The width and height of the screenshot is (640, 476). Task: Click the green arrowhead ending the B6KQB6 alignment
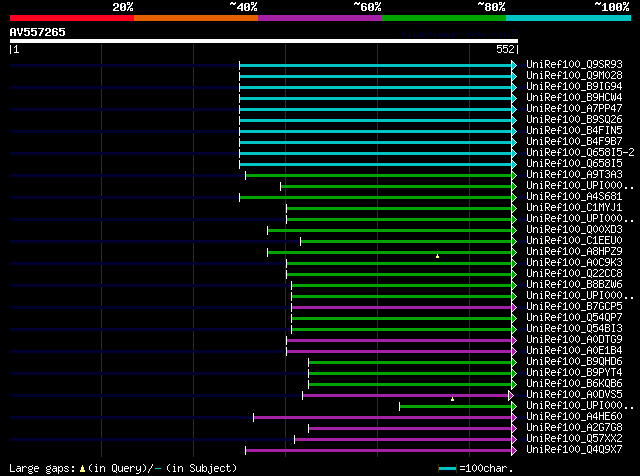coord(514,385)
